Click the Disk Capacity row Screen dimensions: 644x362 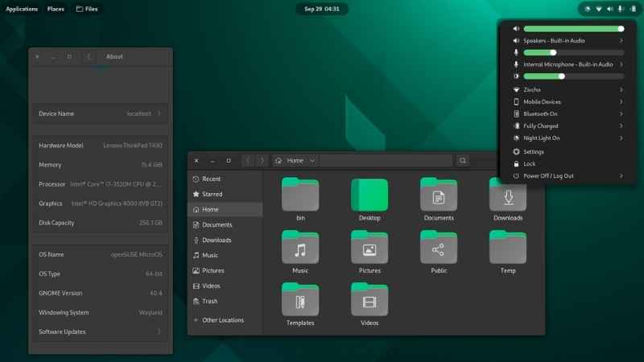click(x=100, y=223)
